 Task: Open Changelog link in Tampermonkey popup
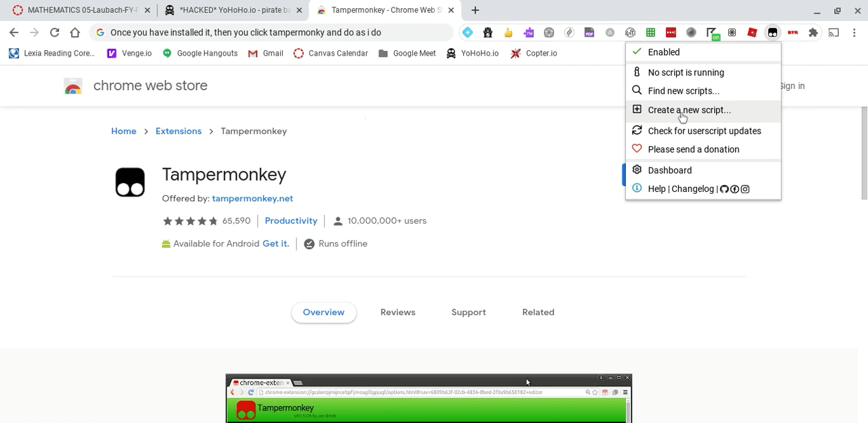(x=692, y=189)
